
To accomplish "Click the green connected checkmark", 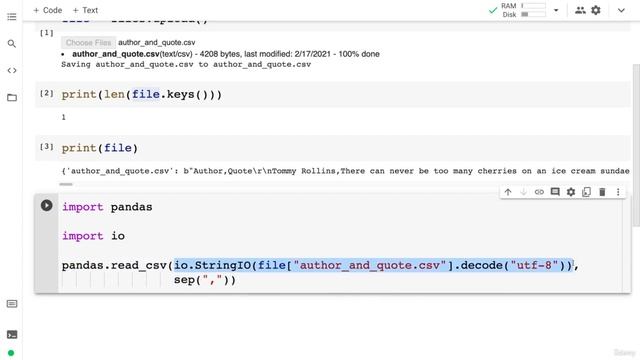I will coord(493,10).
